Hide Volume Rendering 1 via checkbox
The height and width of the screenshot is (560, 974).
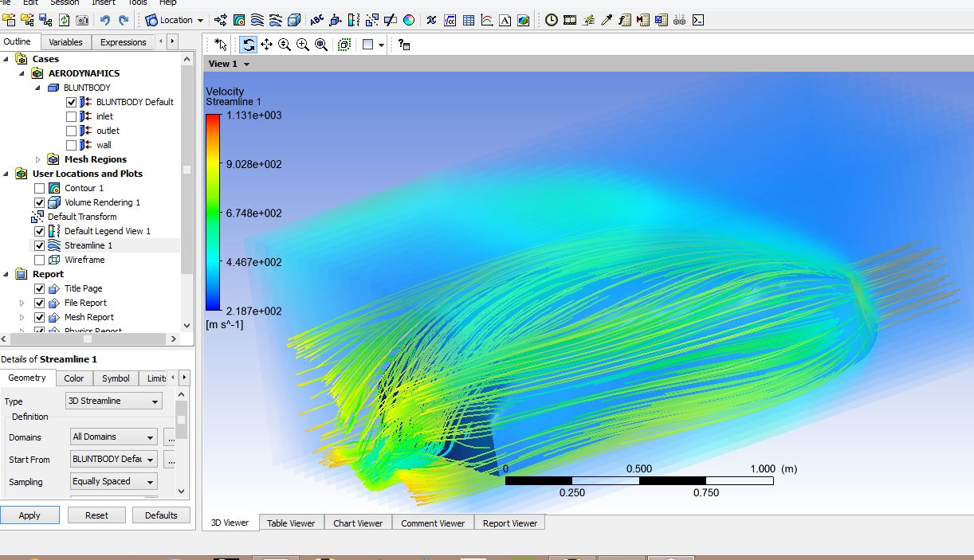[40, 202]
